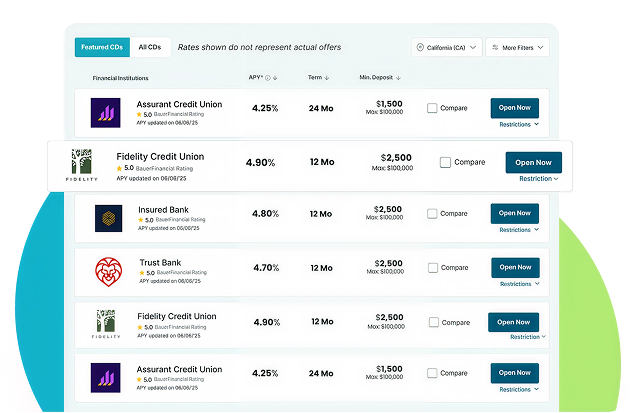This screenshot has width=631, height=413.
Task: Click Open Now for Insured Bank
Action: (x=515, y=213)
